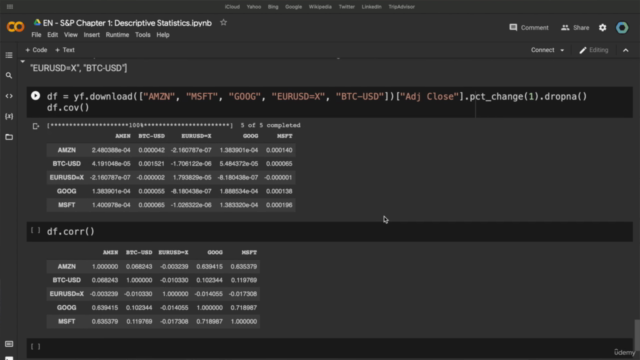The height and width of the screenshot is (360, 640).
Task: Click the '5 of 5 completed' output text
Action: tap(270, 125)
